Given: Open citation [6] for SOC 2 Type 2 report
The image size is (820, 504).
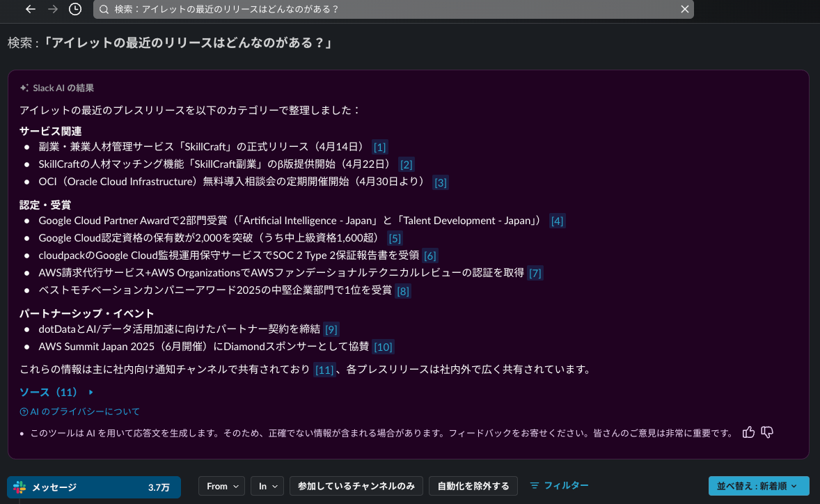Looking at the screenshot, I should [x=430, y=255].
